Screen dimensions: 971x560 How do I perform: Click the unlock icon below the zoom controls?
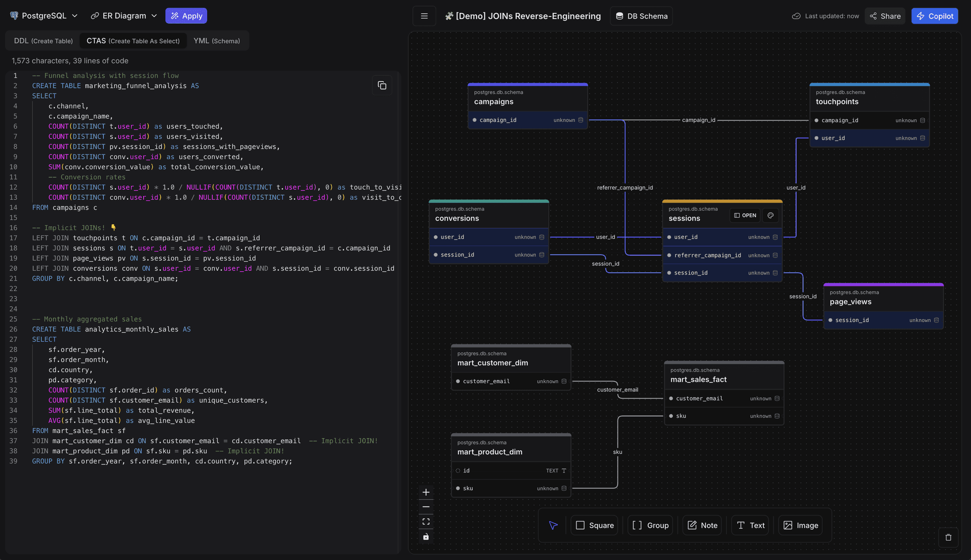click(x=425, y=537)
